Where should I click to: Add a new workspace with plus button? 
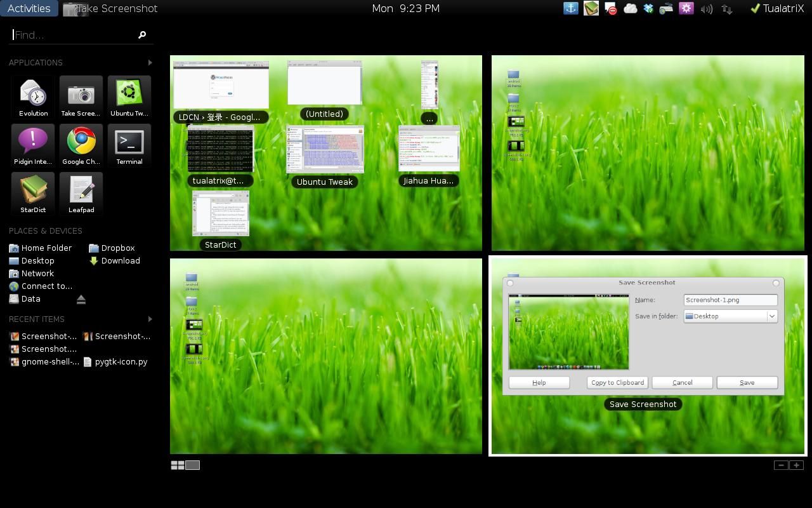[796, 465]
